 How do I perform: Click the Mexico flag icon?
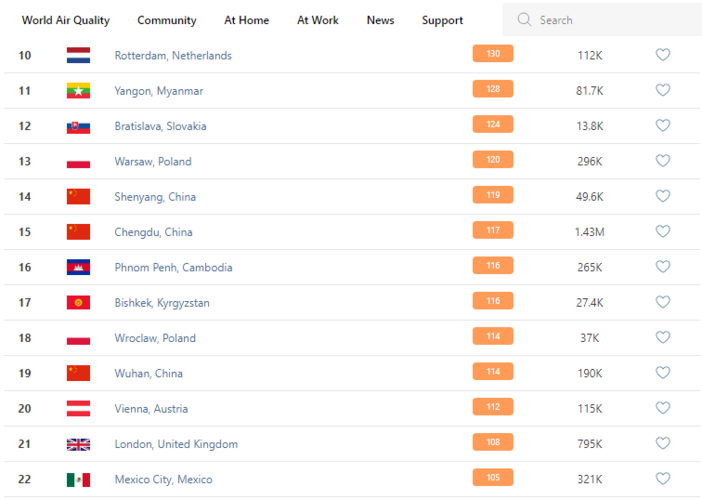point(78,479)
